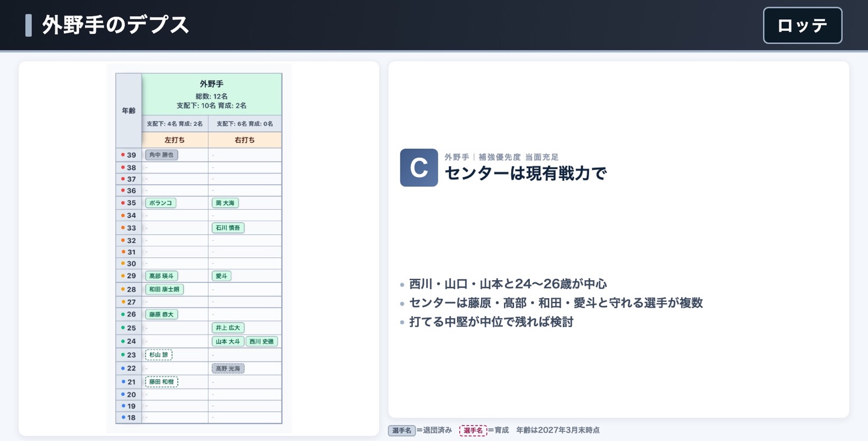The image size is (868, 441).
Task: Click the dashed 選手名 development legend chip
Action: (x=473, y=430)
